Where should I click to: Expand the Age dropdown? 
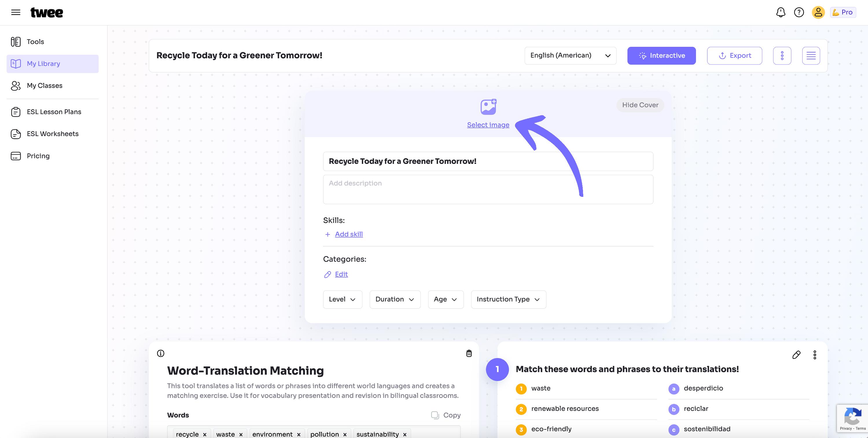(446, 299)
